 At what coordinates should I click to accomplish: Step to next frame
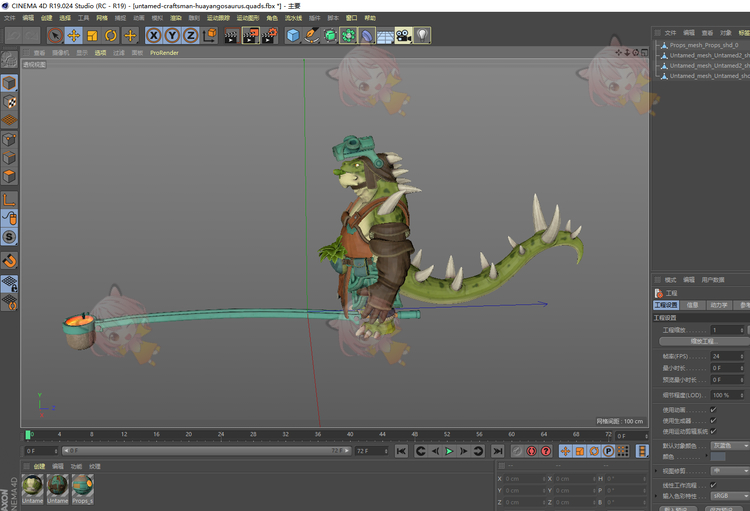coord(463,451)
